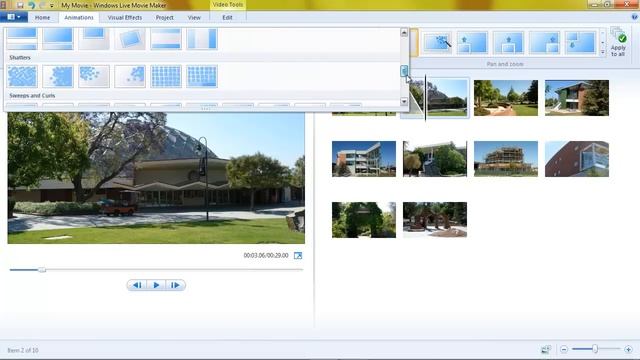640x360 pixels.
Task: Open the Edit tab under Video Tools
Action: (227, 18)
